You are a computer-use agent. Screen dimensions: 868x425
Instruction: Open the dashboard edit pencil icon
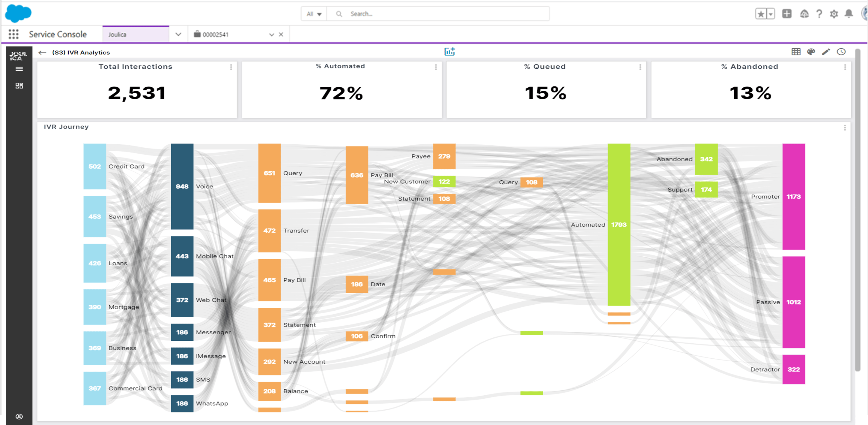coord(826,52)
